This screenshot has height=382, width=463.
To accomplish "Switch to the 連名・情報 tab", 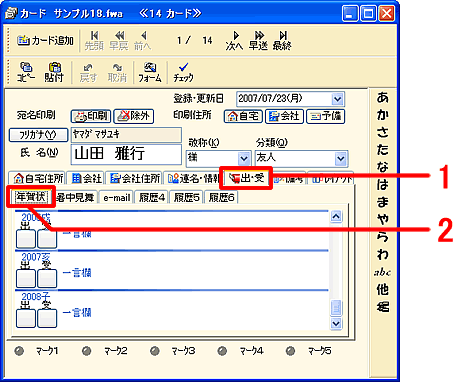I will (192, 178).
